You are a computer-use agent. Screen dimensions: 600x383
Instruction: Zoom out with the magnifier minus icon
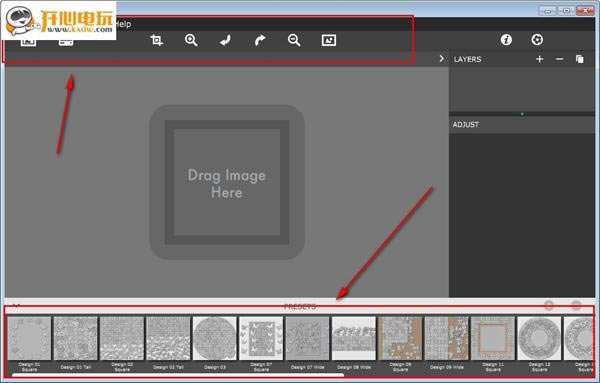pos(294,40)
